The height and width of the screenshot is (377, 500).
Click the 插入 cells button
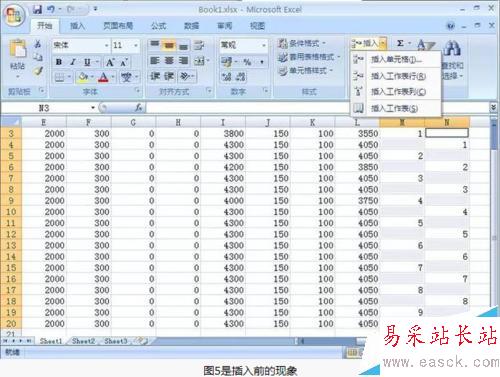(x=365, y=43)
